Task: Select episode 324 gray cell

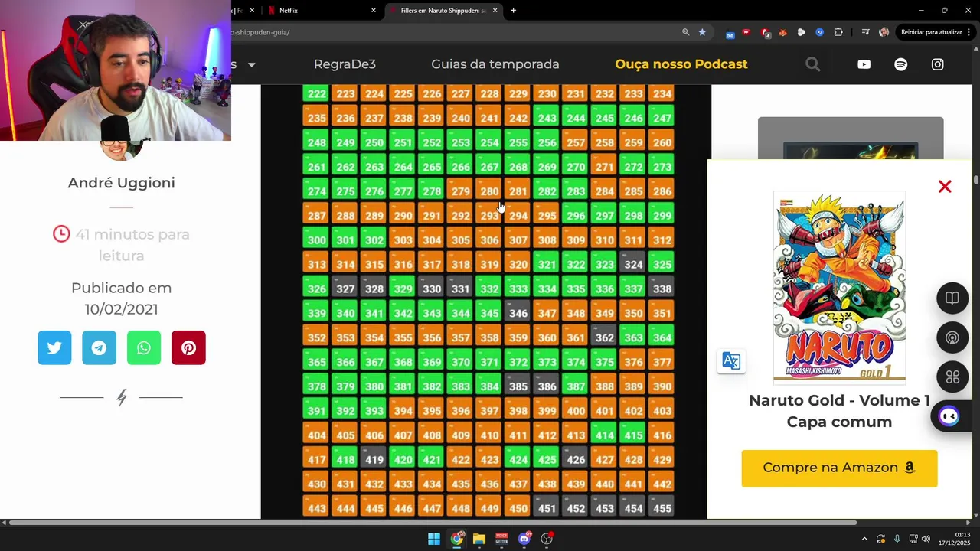Action: (x=633, y=265)
